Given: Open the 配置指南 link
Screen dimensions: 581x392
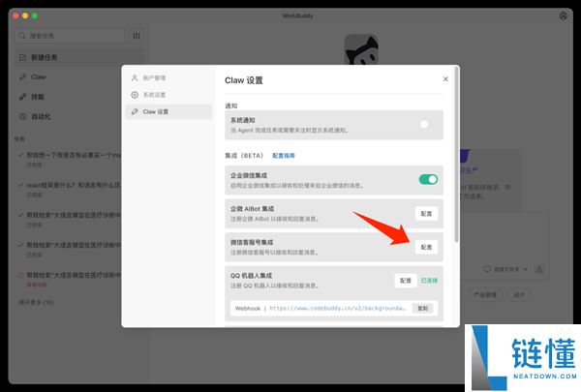Looking at the screenshot, I should pyautogui.click(x=284, y=156).
